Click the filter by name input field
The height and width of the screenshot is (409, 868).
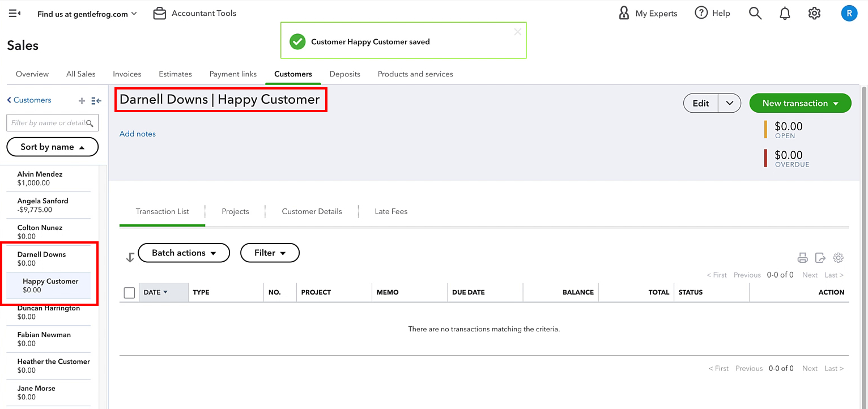point(52,123)
